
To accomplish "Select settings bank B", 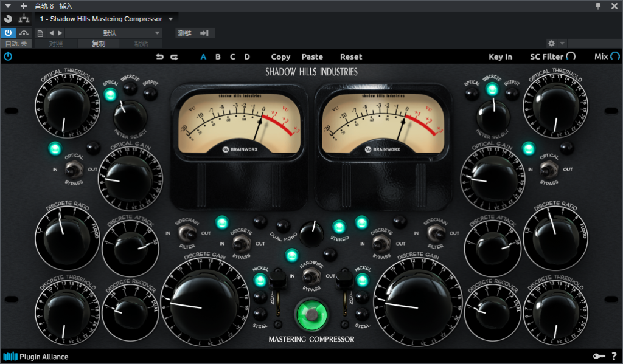I will click(x=218, y=57).
